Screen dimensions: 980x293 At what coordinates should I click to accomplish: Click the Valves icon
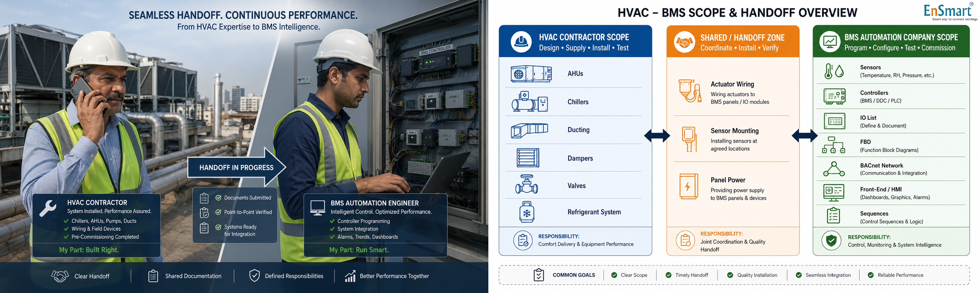[x=527, y=185]
